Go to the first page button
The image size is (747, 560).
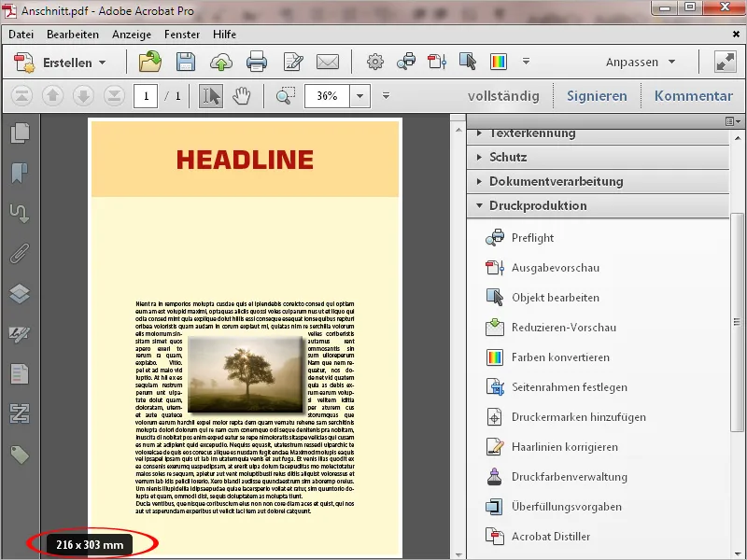pyautogui.click(x=21, y=96)
